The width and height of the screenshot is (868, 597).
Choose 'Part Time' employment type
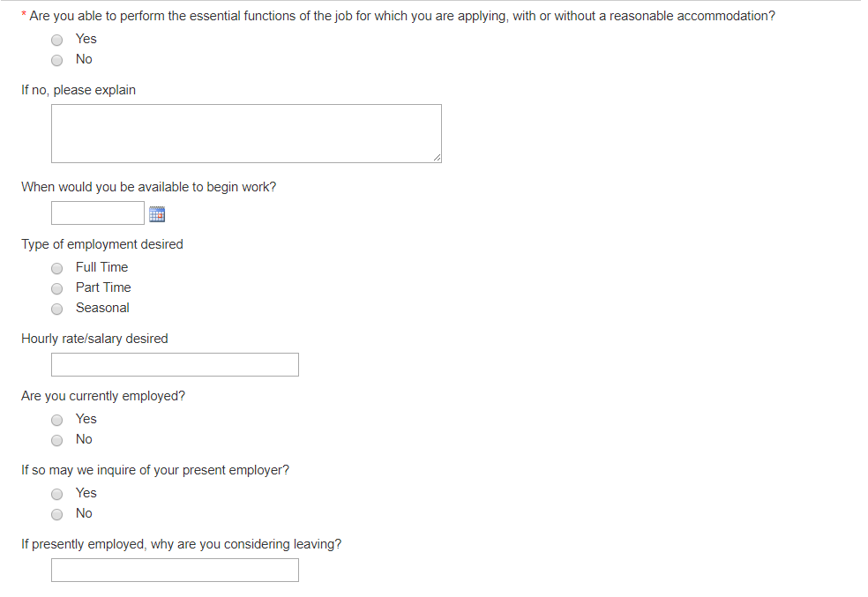tap(56, 287)
